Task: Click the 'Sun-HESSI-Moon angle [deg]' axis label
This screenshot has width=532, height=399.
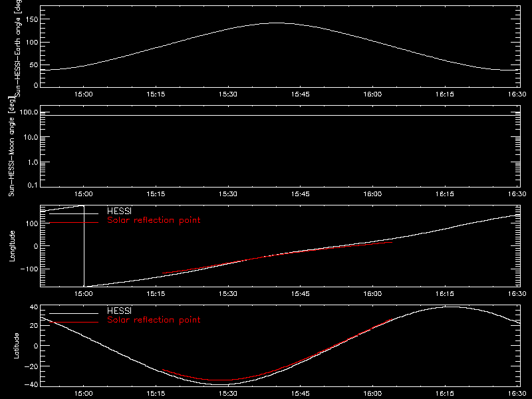Action: [11, 147]
